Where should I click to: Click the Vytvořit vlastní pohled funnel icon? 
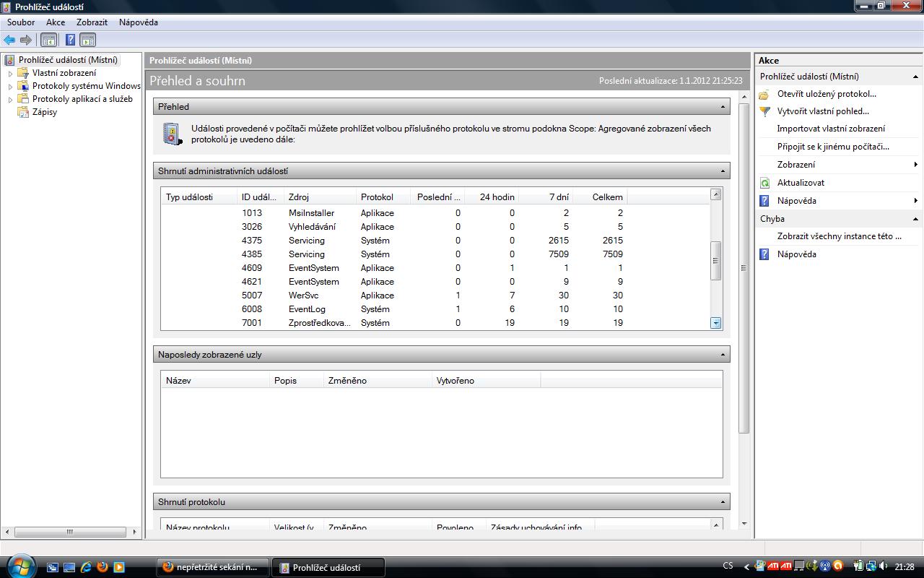pyautogui.click(x=764, y=111)
